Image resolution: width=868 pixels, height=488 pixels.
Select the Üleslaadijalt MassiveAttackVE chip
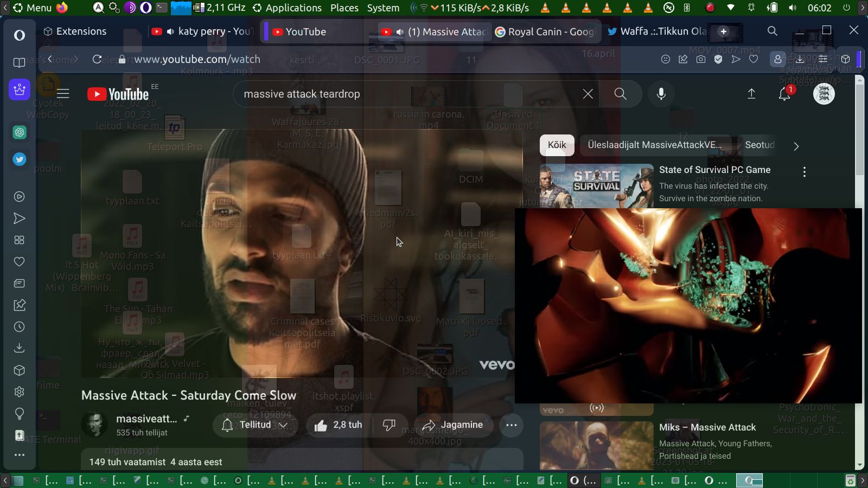[x=655, y=145]
